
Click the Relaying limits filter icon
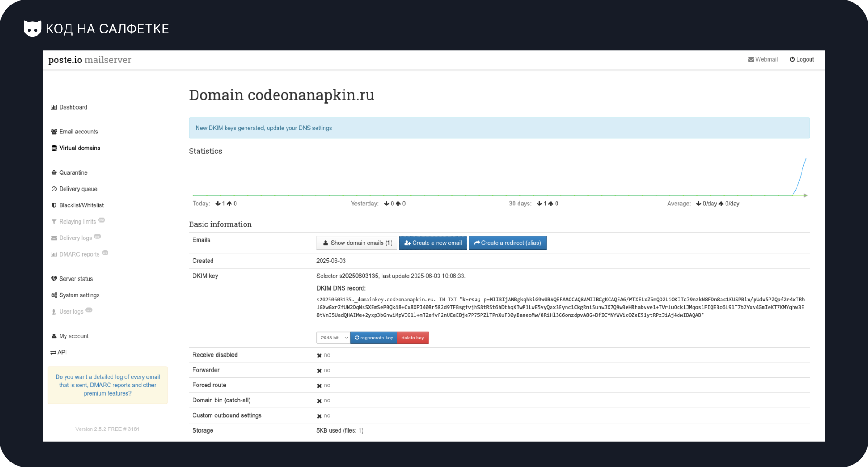pyautogui.click(x=54, y=222)
